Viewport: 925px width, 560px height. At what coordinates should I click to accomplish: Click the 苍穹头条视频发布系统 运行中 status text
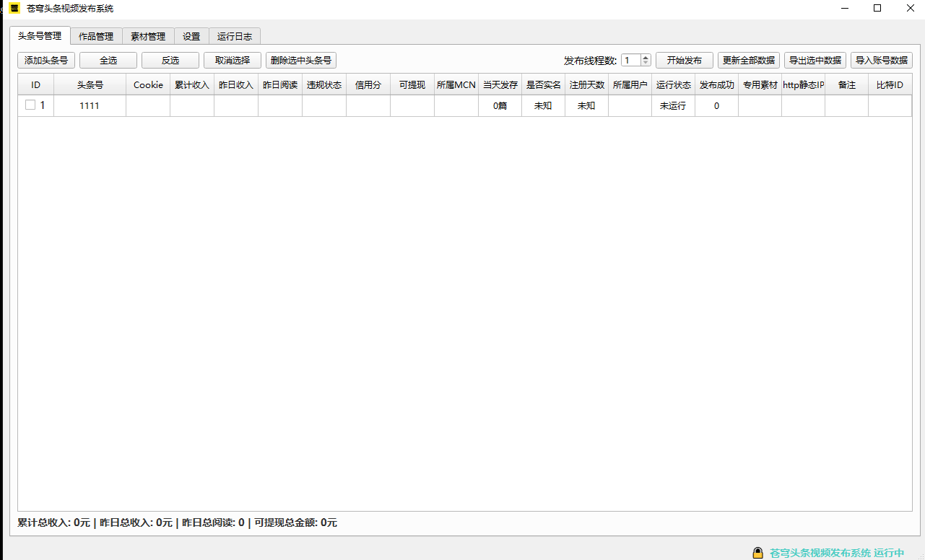coord(837,553)
